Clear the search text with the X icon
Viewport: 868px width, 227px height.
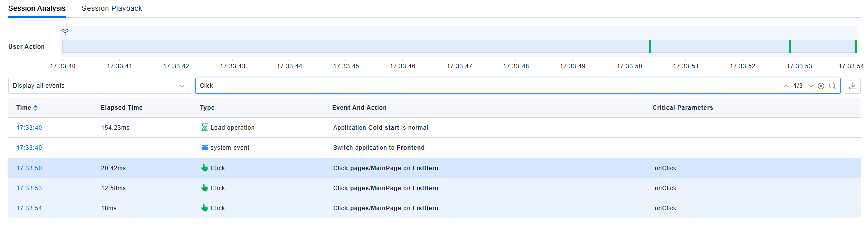tap(821, 86)
